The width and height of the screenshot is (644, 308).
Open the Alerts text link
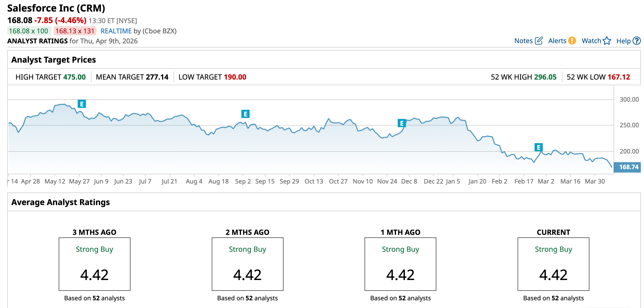pyautogui.click(x=557, y=41)
